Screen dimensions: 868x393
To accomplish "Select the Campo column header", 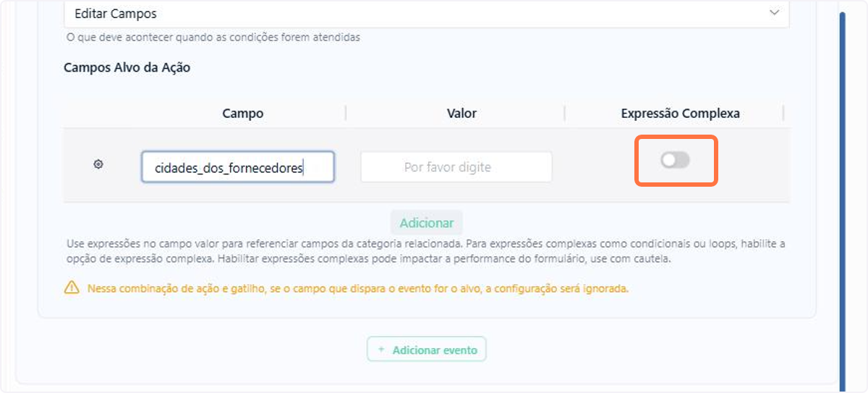I will point(243,113).
